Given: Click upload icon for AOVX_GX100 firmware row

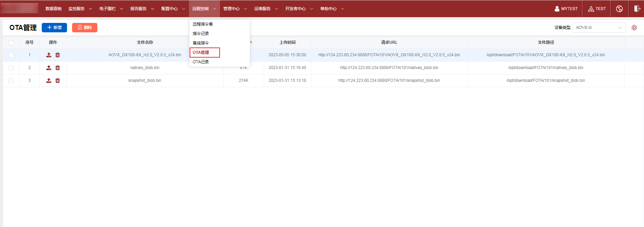Looking at the screenshot, I should (49, 55).
